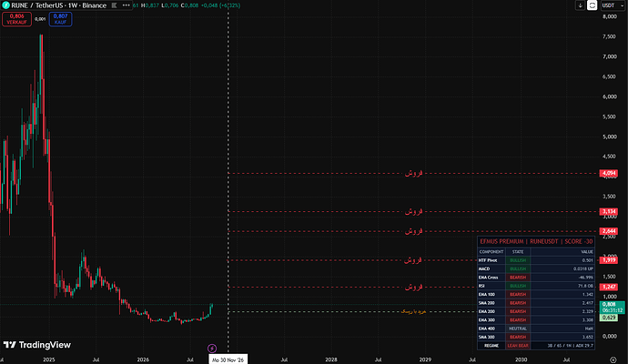628x364 pixels.
Task: Click the blue KAUF 0,807 buy button
Action: coord(60,19)
